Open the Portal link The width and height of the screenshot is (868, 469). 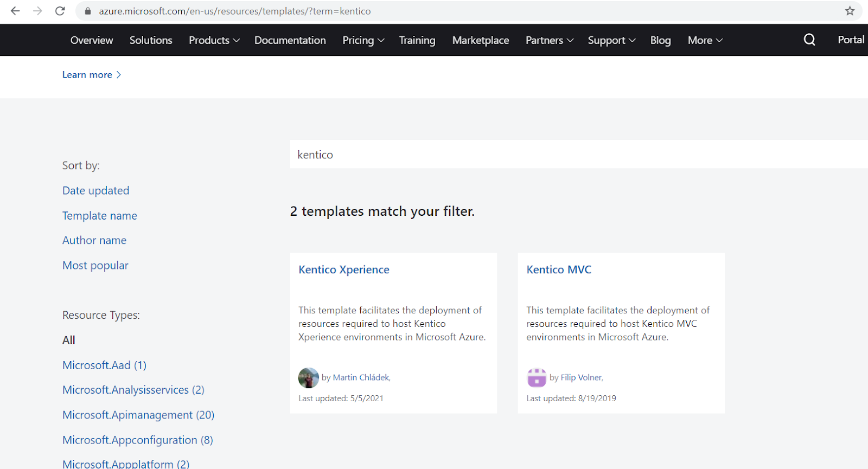pyautogui.click(x=851, y=40)
